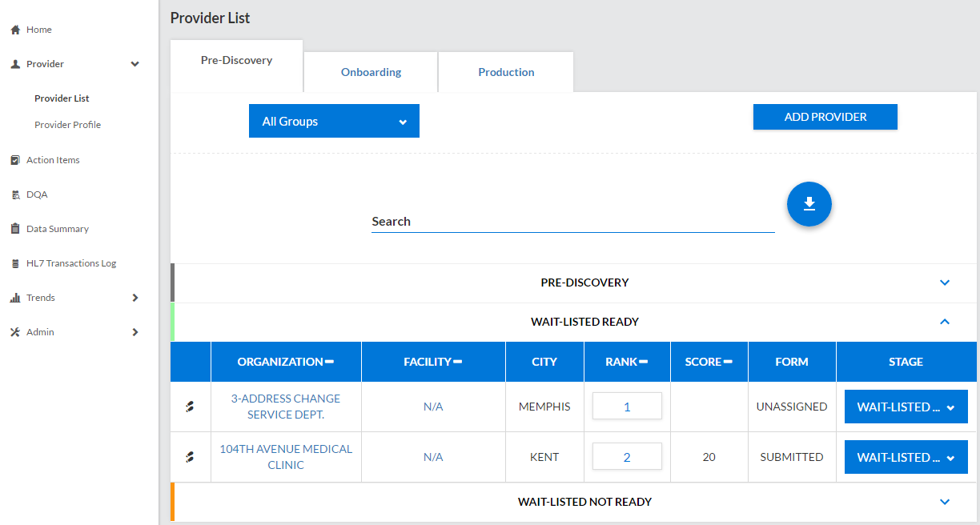Click the HL7 Transactions Log icon

pyautogui.click(x=14, y=263)
